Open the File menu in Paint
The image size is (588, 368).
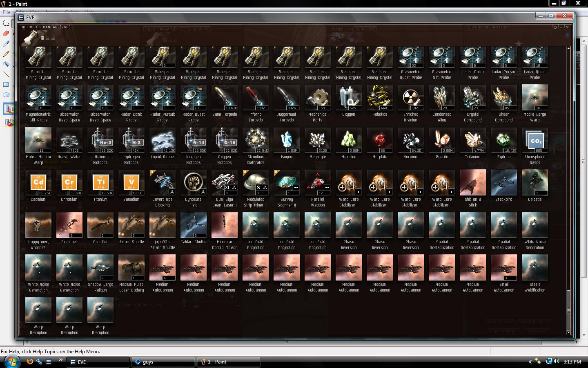7,12
